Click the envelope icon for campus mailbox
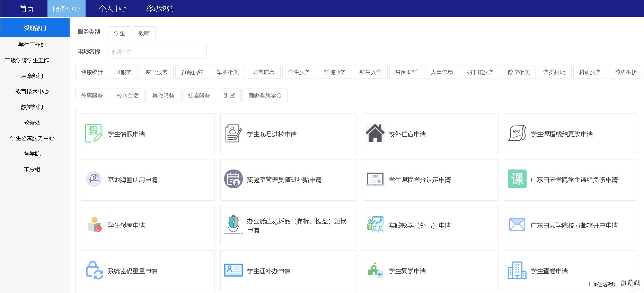Image resolution: width=644 pixels, height=293 pixels. (x=517, y=225)
